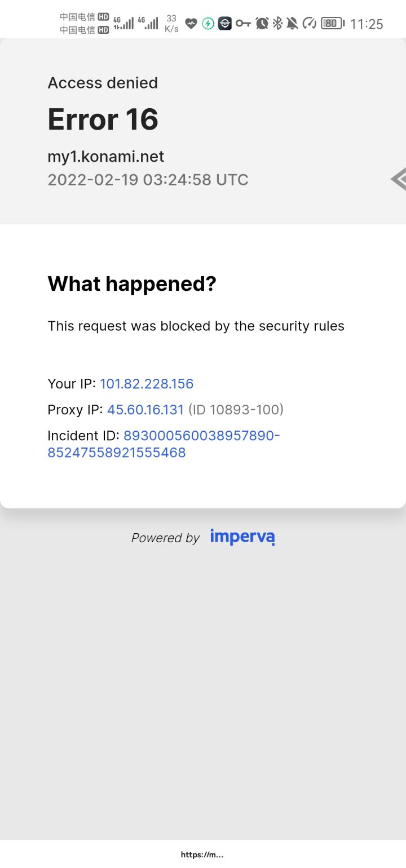Tap the clock time 11:25

(367, 24)
